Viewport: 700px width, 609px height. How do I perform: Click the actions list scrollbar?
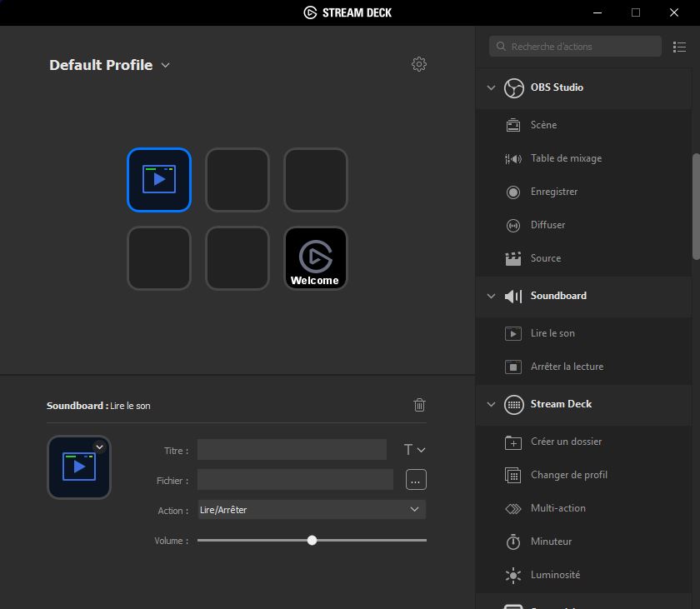point(696,206)
